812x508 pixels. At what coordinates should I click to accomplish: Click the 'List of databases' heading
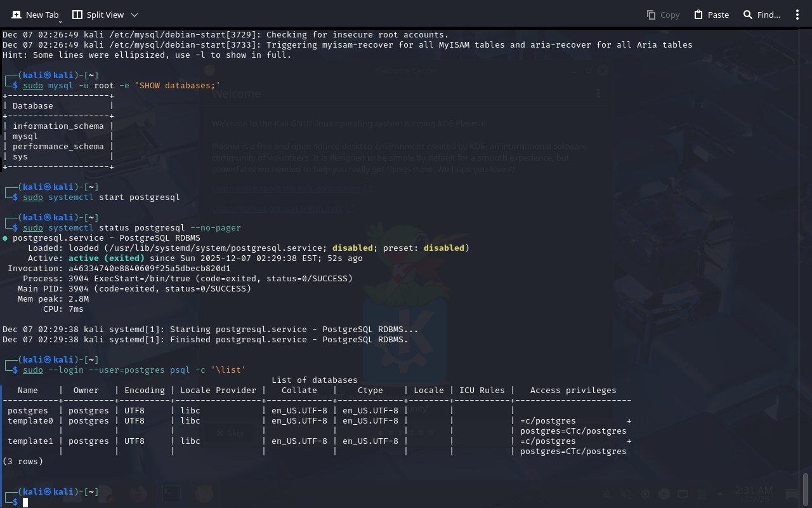point(314,380)
